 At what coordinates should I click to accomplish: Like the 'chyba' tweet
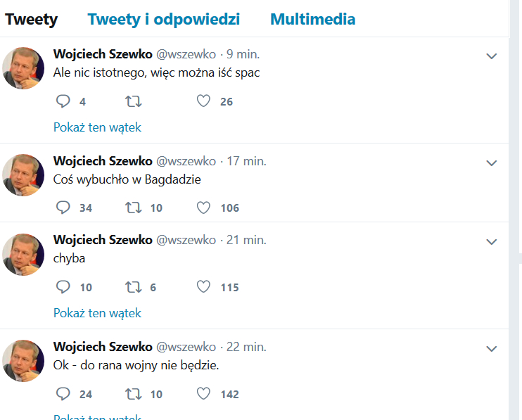point(204,287)
